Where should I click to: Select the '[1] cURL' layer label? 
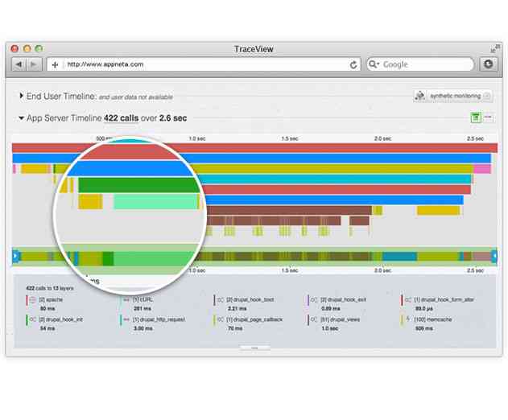pyautogui.click(x=142, y=300)
